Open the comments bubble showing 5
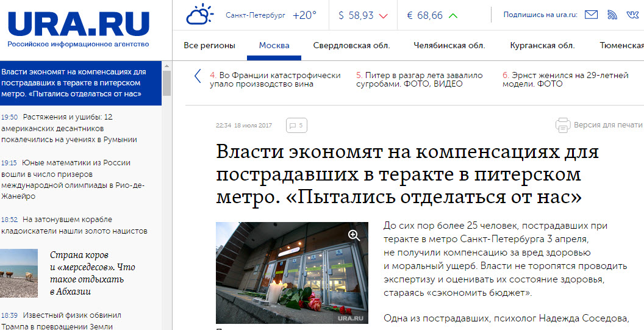 coord(296,126)
